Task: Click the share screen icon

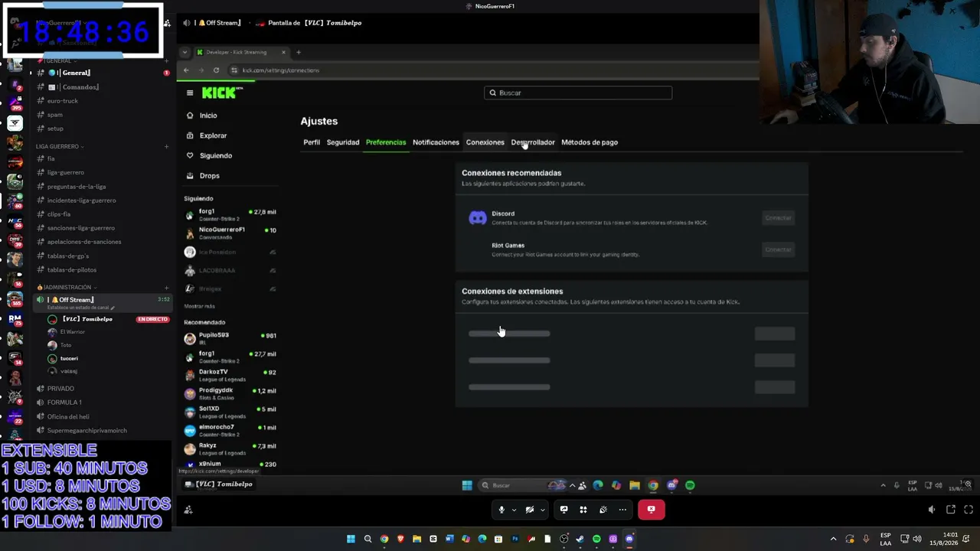Action: (564, 510)
